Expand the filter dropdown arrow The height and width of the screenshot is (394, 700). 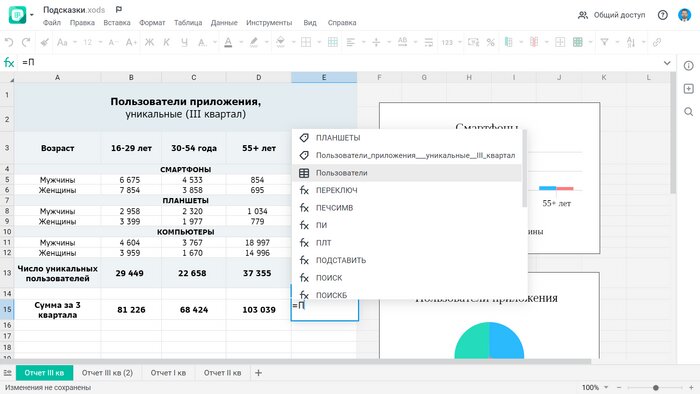click(x=617, y=42)
